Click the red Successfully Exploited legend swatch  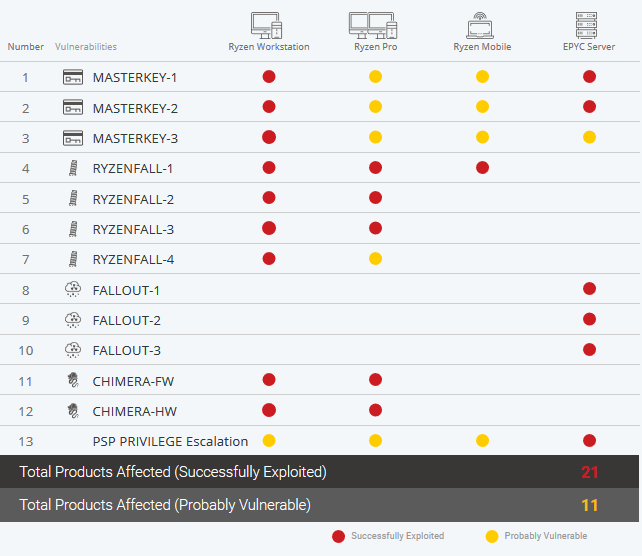point(339,536)
